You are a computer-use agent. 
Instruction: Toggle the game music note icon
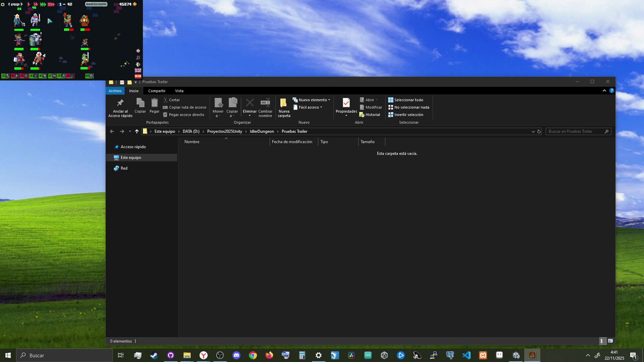[138, 57]
